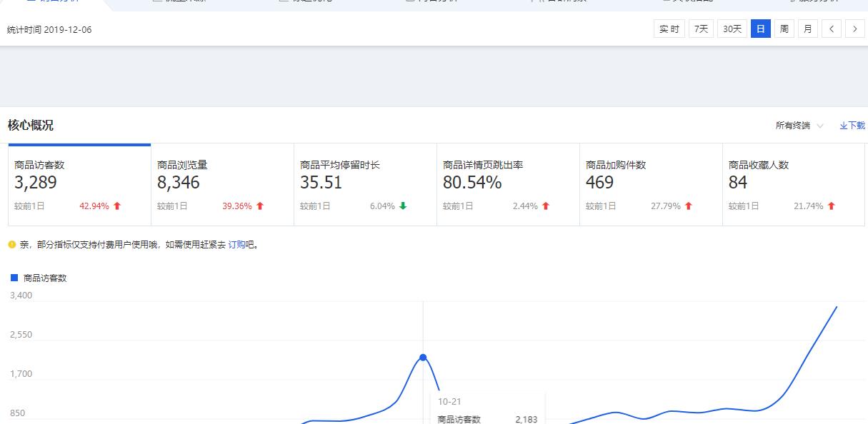Select the 商品加购件数 metric card
Viewport: 868px width, 424px height.
pos(651,185)
